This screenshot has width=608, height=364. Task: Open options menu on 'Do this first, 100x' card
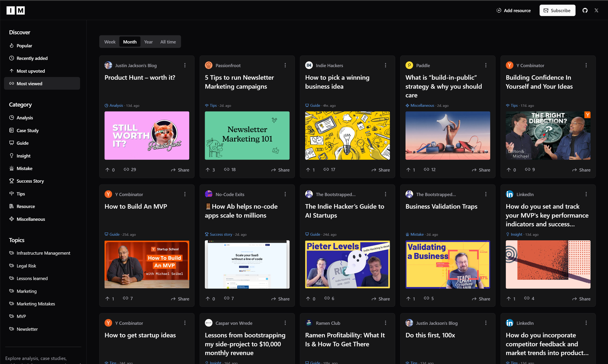[486, 323]
